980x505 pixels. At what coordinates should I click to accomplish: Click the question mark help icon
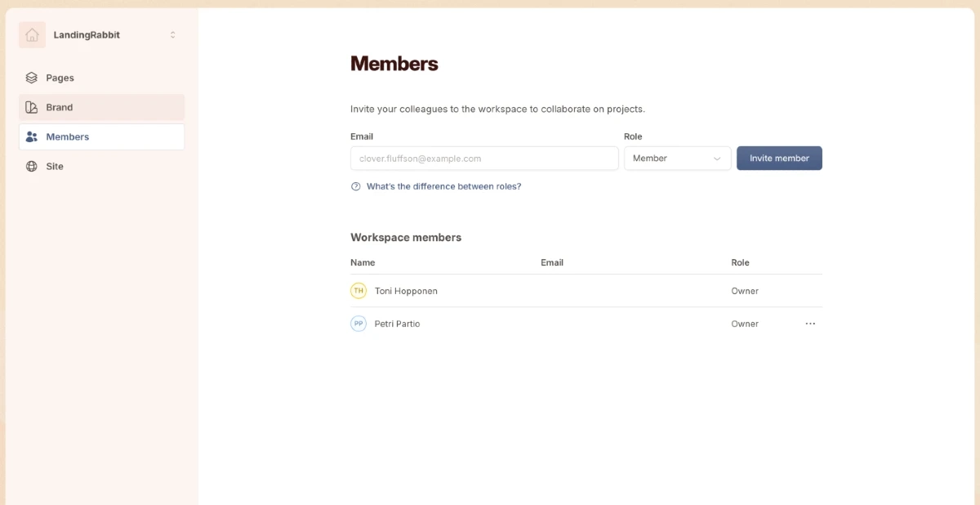pyautogui.click(x=356, y=186)
